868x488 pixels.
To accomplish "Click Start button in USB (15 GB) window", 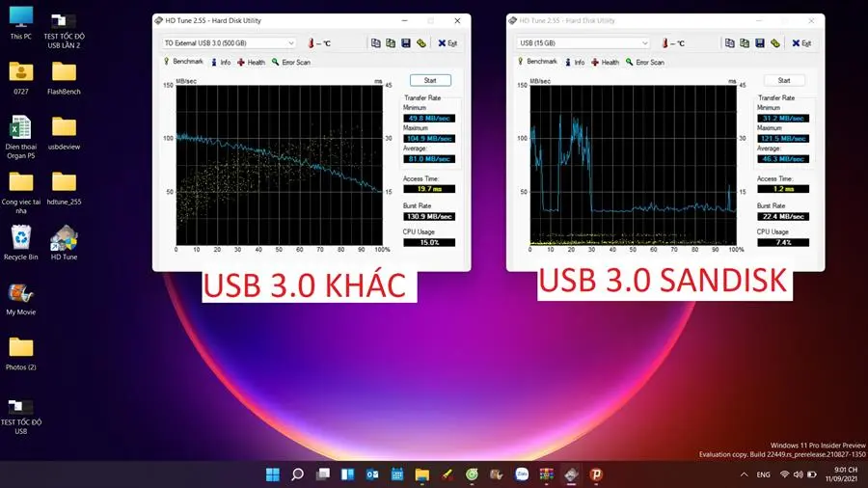I will pos(784,80).
